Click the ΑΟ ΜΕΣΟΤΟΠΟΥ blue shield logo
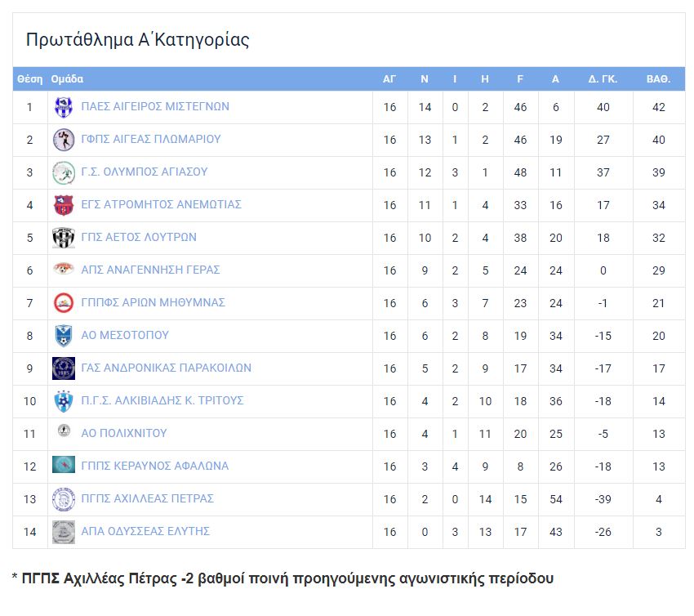Image resolution: width=694 pixels, height=616 pixels. pos(64,336)
